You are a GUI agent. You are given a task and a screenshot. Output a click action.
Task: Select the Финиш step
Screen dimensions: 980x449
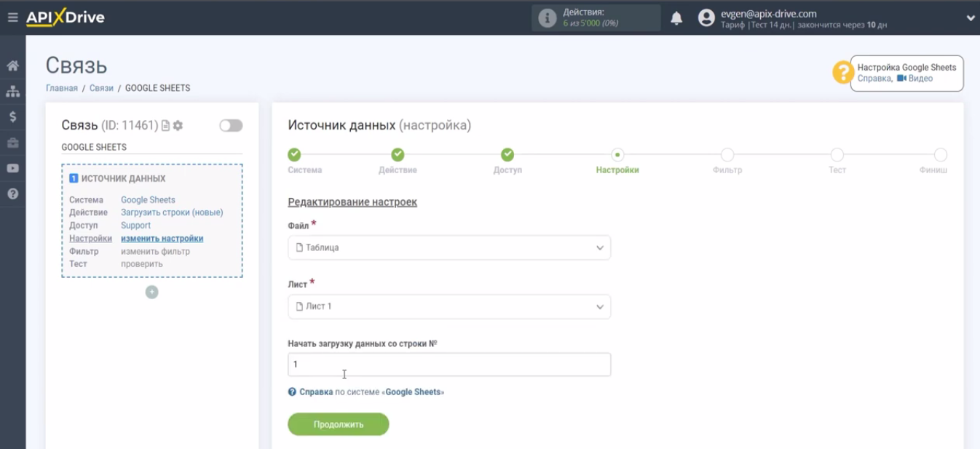point(940,155)
